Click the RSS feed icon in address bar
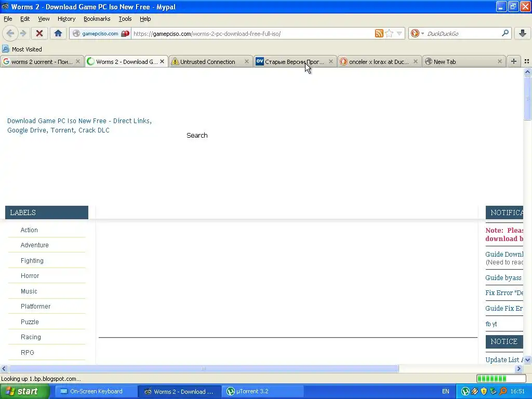Screen dimensions: 532x399 [x=379, y=33]
